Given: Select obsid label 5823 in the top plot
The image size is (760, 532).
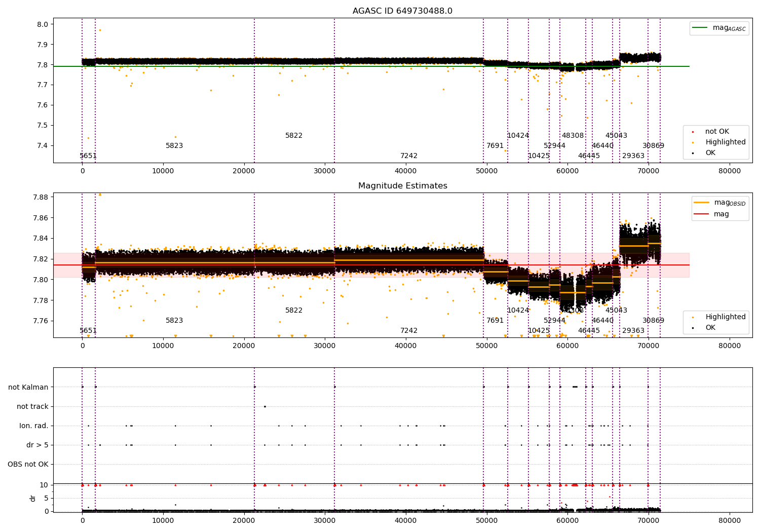Looking at the screenshot, I should (174, 146).
